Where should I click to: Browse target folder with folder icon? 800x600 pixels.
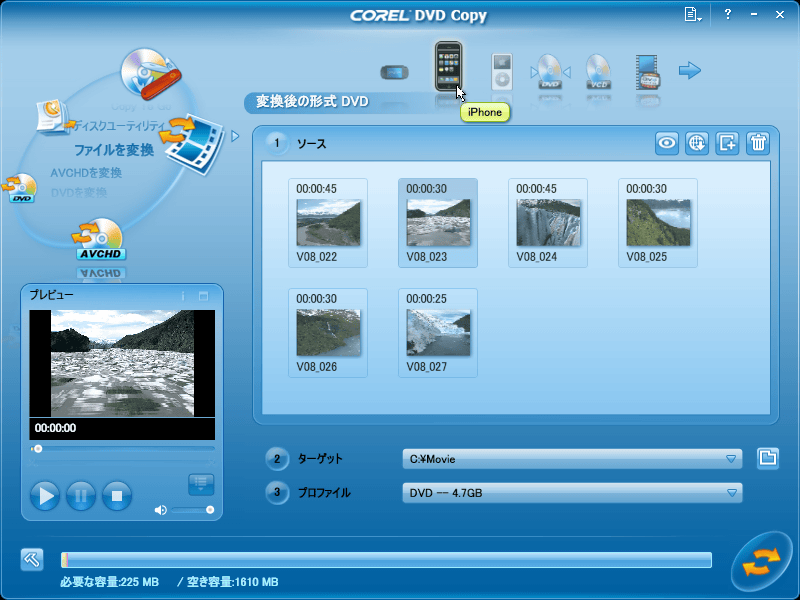tap(768, 458)
